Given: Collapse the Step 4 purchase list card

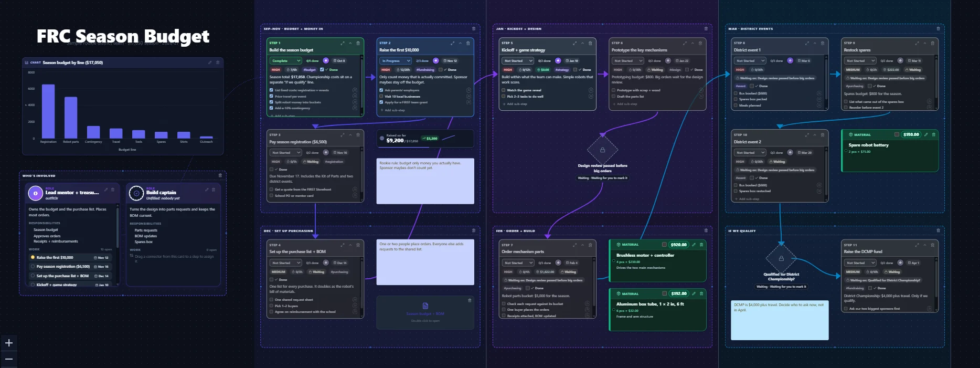Looking at the screenshot, I should pos(350,245).
